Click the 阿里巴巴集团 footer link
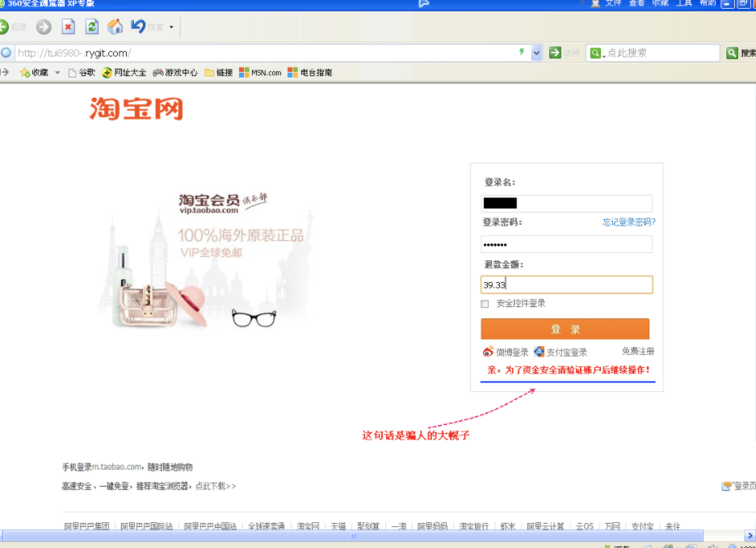This screenshot has width=756, height=548. 86,526
